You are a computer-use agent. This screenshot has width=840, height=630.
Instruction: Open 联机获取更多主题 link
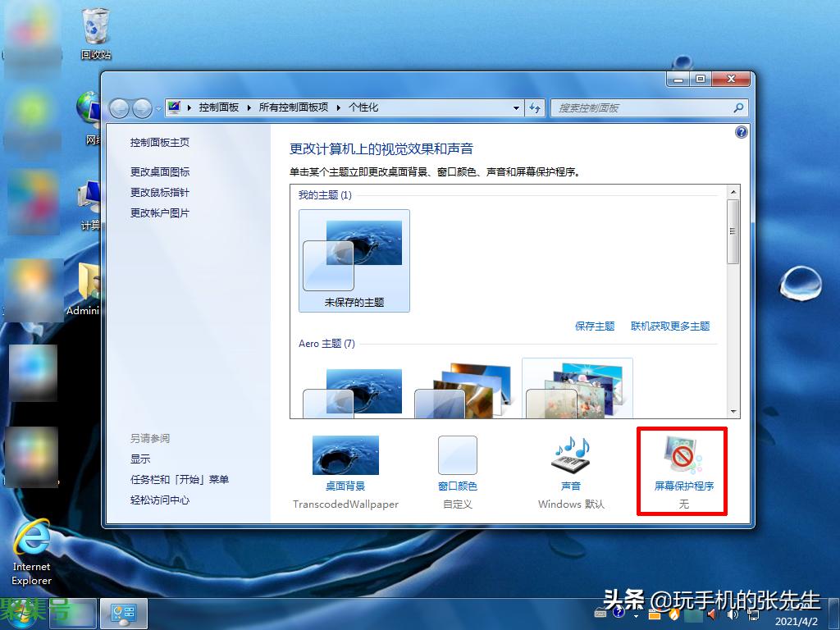pyautogui.click(x=670, y=326)
